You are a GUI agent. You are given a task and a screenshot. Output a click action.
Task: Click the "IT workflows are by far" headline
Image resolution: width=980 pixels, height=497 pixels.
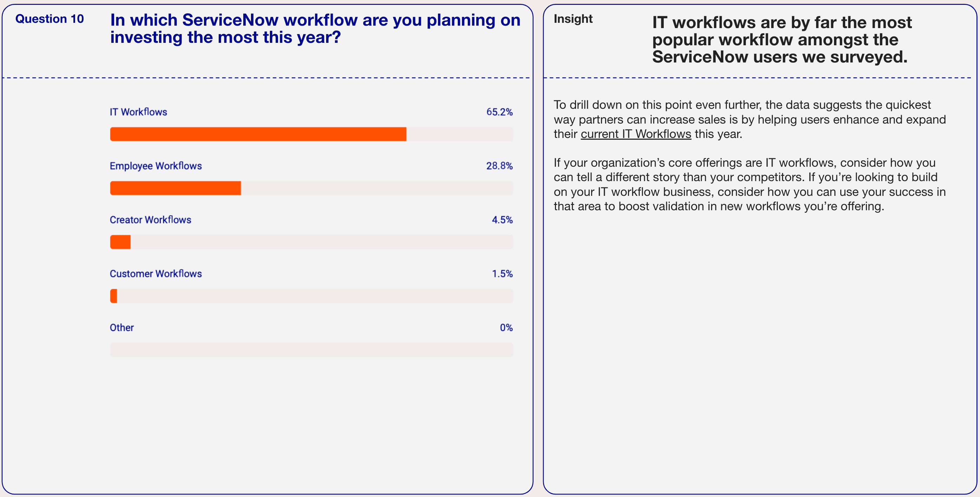781,40
